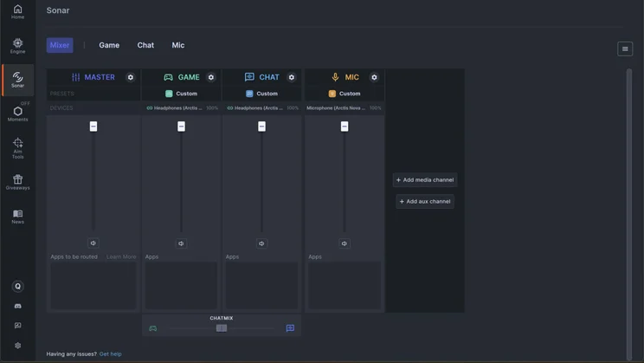The width and height of the screenshot is (644, 363).
Task: Click the Q icon in sidebar
Action: click(17, 286)
